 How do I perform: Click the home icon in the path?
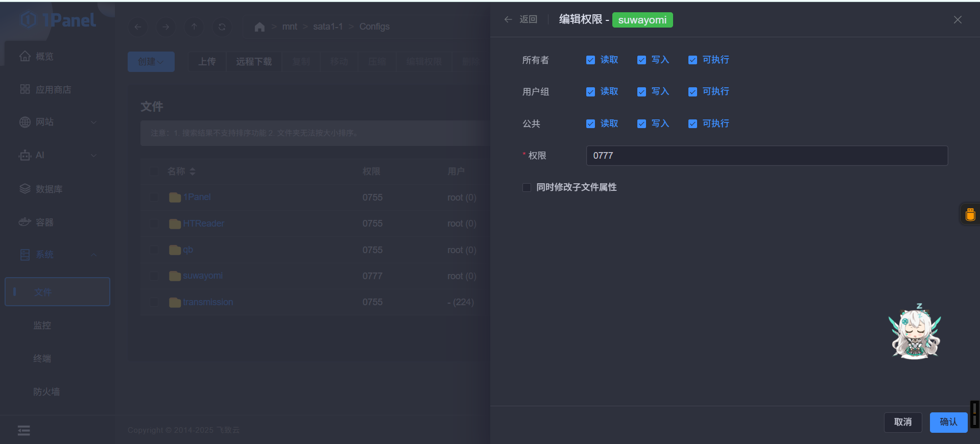click(x=259, y=27)
